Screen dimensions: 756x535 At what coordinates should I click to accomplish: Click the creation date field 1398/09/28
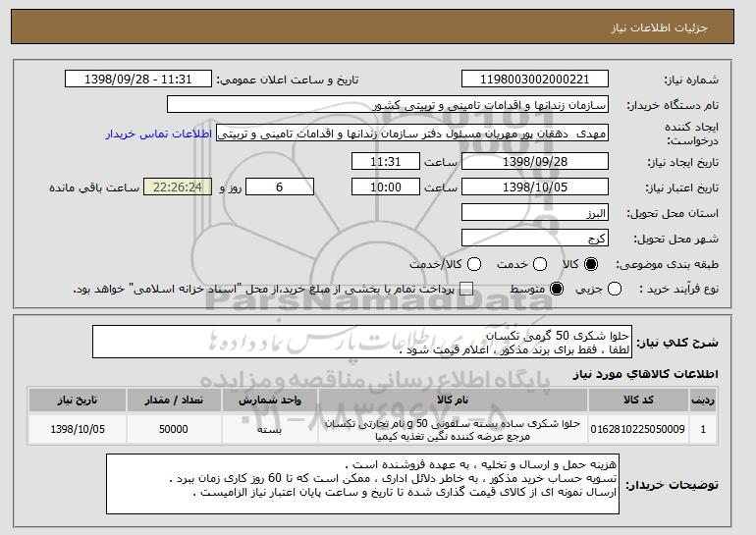[535, 161]
